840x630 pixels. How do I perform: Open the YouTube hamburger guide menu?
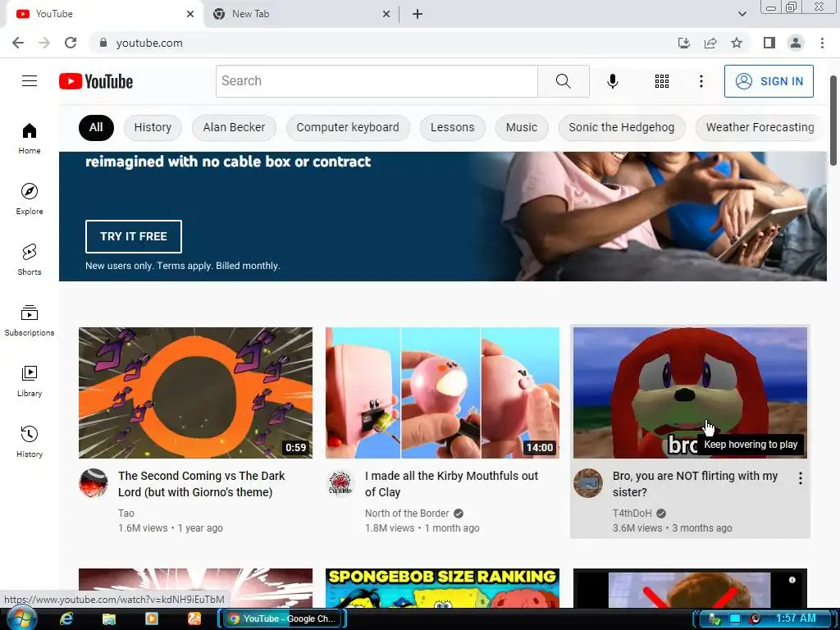[30, 81]
